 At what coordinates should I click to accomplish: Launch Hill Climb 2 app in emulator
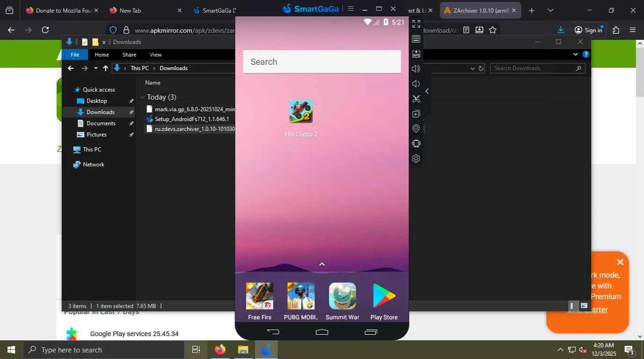301,118
